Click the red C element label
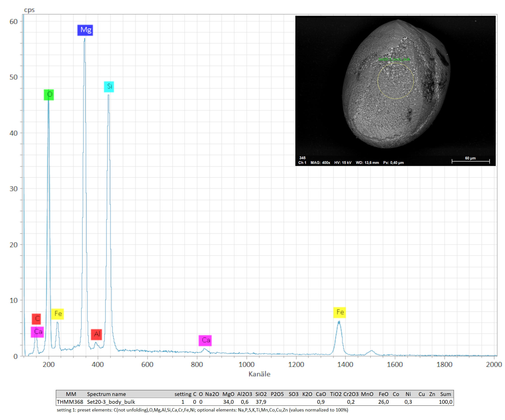The width and height of the screenshot is (505, 420). point(37,319)
